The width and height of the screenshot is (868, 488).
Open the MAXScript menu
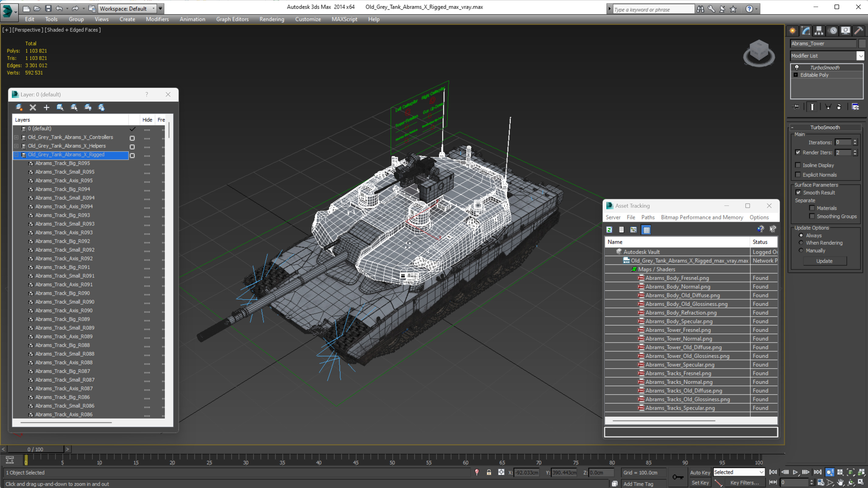[344, 19]
